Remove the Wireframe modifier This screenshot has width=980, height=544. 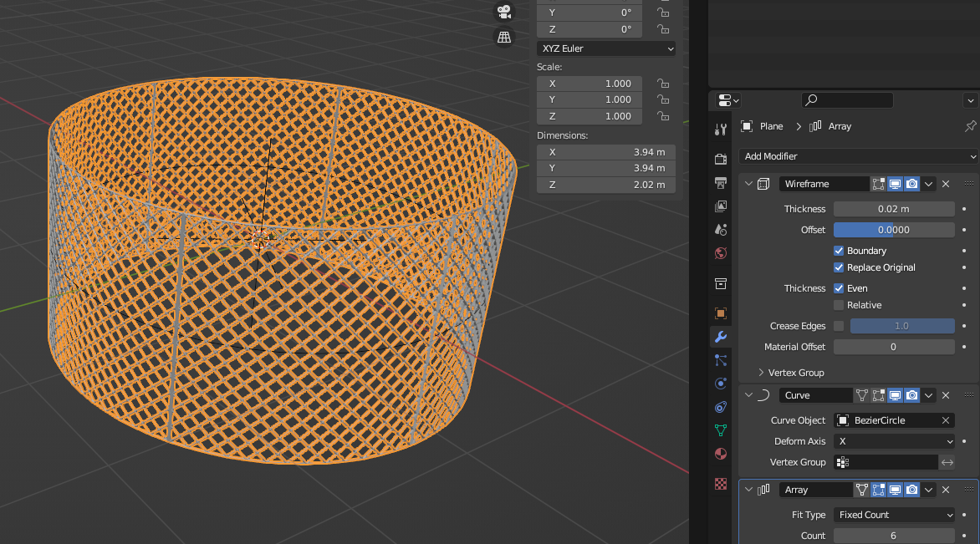[x=946, y=184]
